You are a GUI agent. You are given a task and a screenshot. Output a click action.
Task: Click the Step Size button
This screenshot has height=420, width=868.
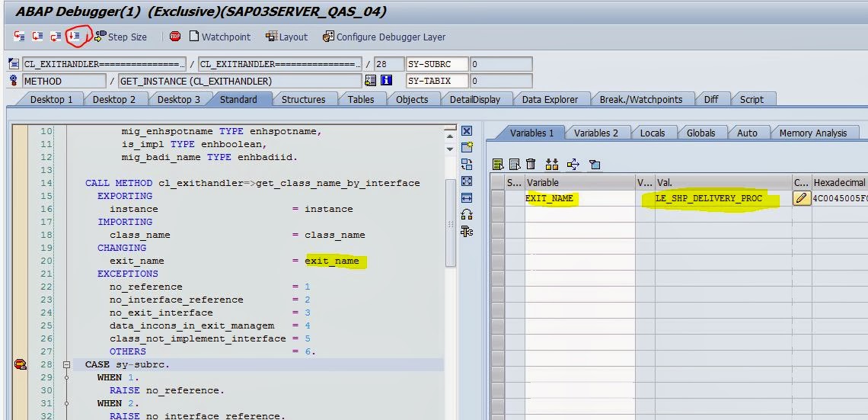120,37
